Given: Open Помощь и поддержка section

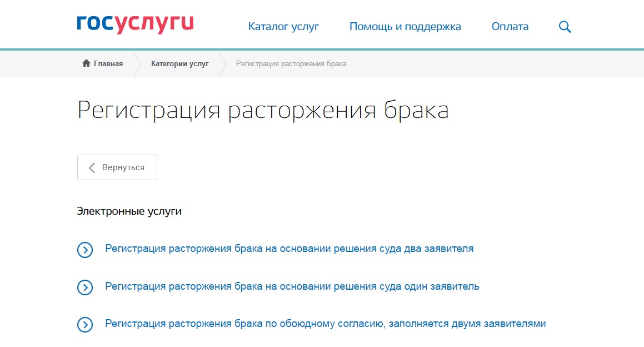Looking at the screenshot, I should pyautogui.click(x=405, y=27).
